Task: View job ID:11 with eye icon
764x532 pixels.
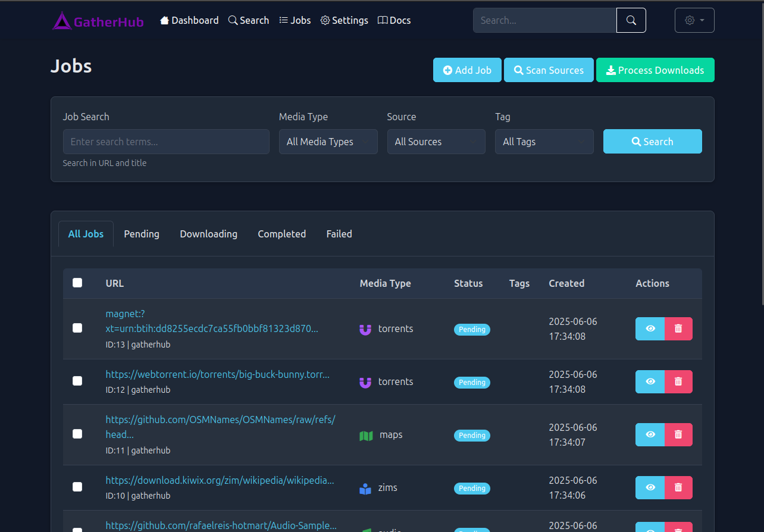Action: (650, 434)
